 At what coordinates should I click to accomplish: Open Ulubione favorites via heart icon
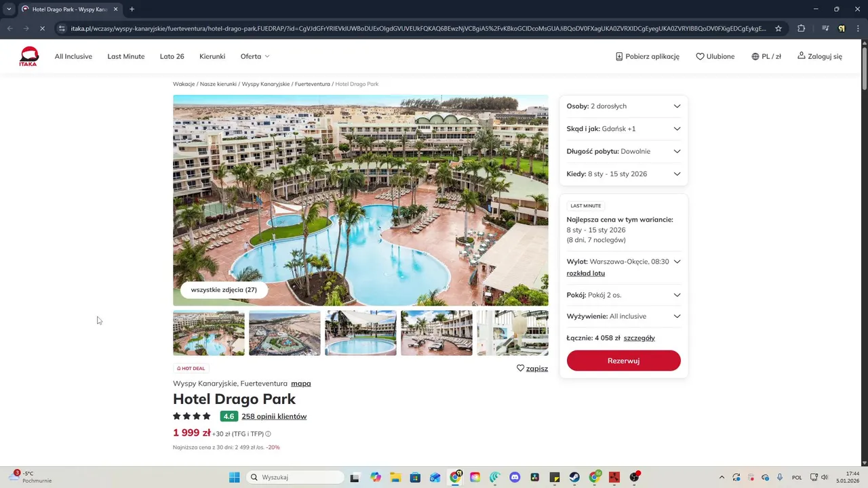[700, 56]
